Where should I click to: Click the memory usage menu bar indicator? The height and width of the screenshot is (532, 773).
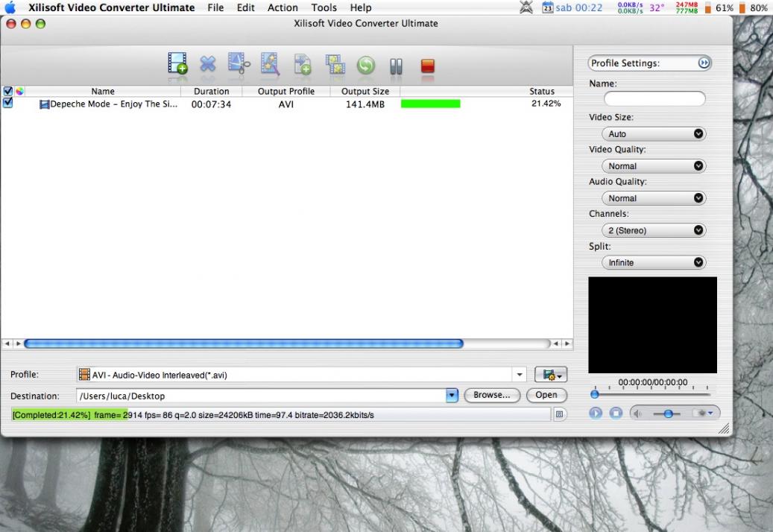click(x=687, y=7)
